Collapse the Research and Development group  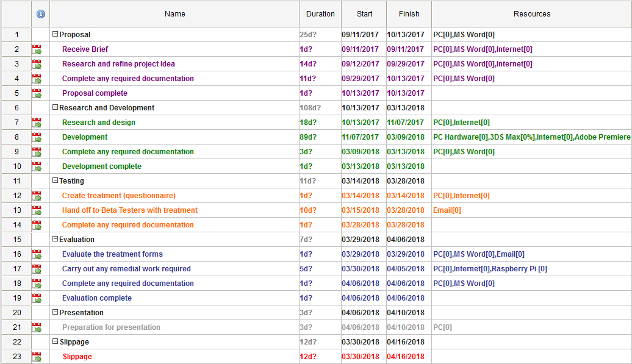pyautogui.click(x=56, y=107)
